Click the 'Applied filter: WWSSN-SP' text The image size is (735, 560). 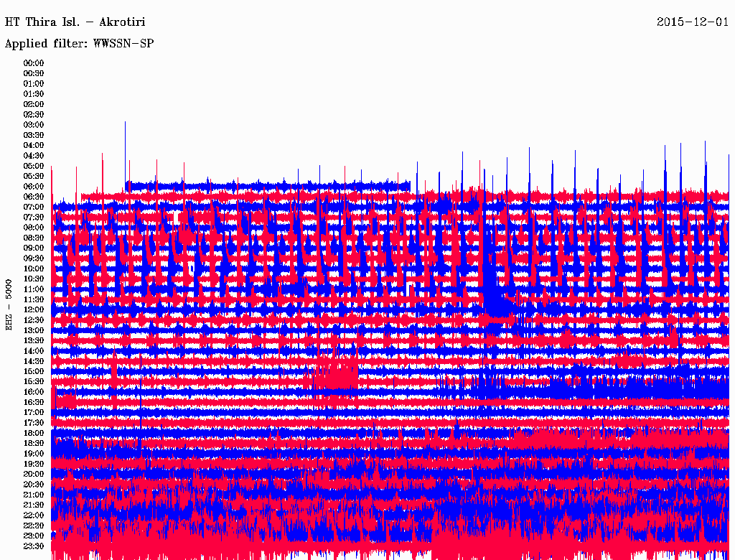pyautogui.click(x=79, y=44)
